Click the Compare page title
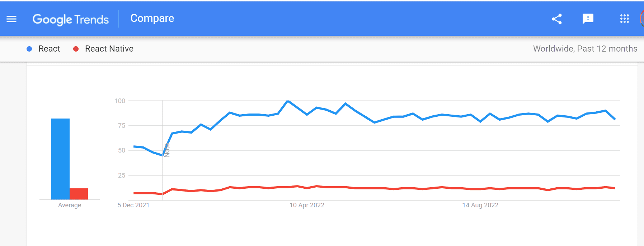 152,18
